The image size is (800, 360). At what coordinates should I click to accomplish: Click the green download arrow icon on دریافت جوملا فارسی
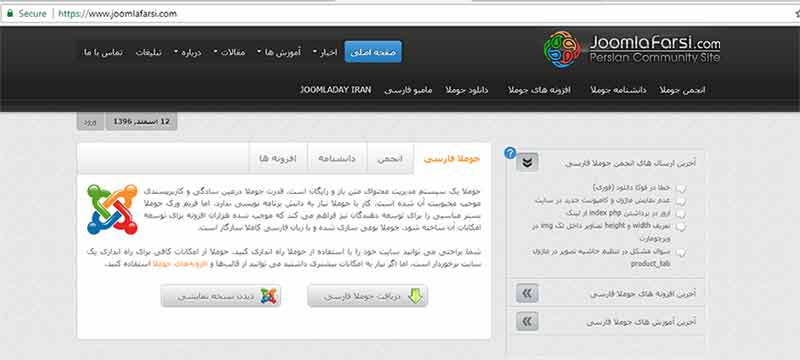pos(416,296)
